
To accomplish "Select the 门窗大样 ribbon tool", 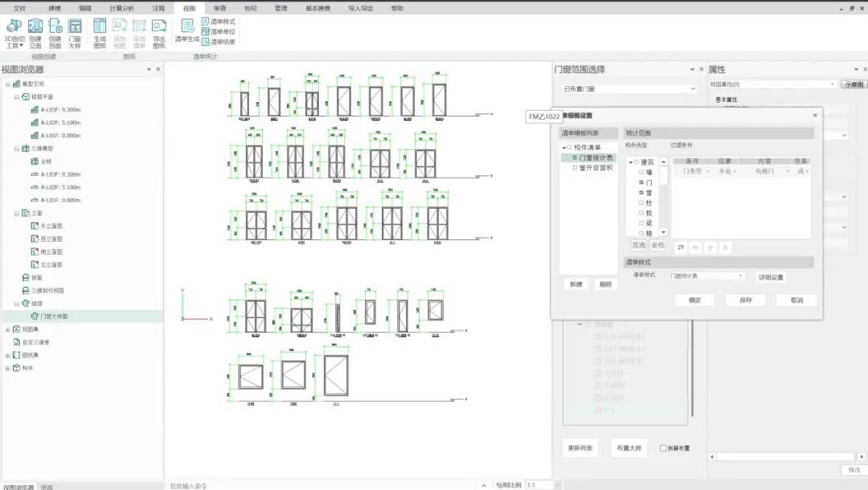I will point(75,33).
